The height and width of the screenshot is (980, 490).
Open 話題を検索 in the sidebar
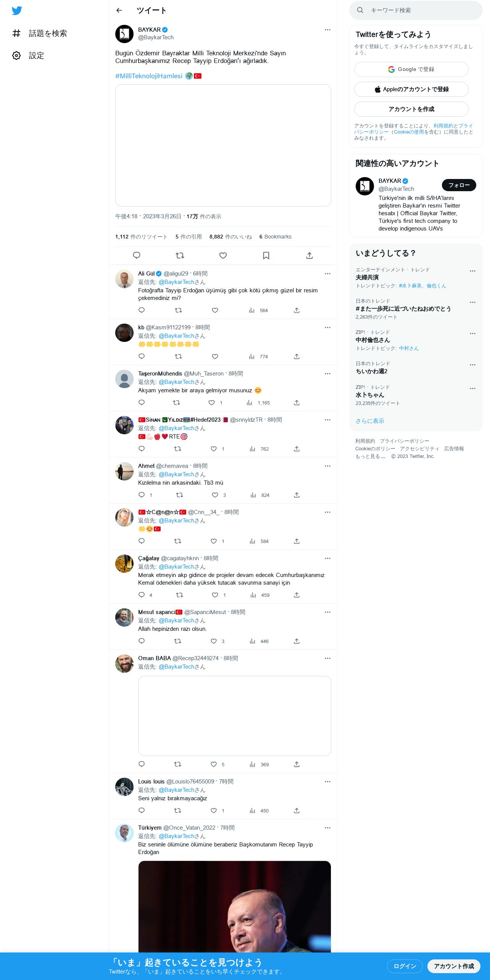[48, 34]
